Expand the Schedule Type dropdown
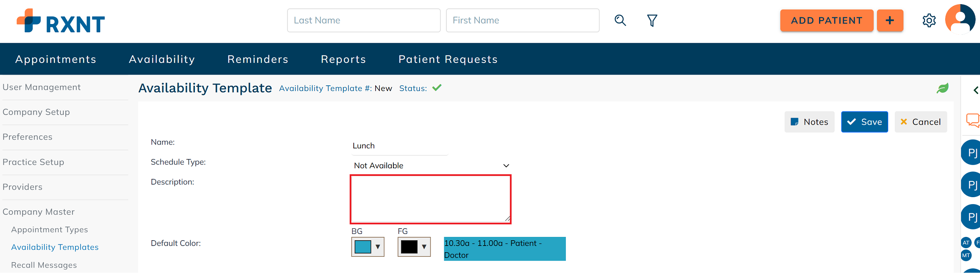980x275 pixels. tap(431, 166)
